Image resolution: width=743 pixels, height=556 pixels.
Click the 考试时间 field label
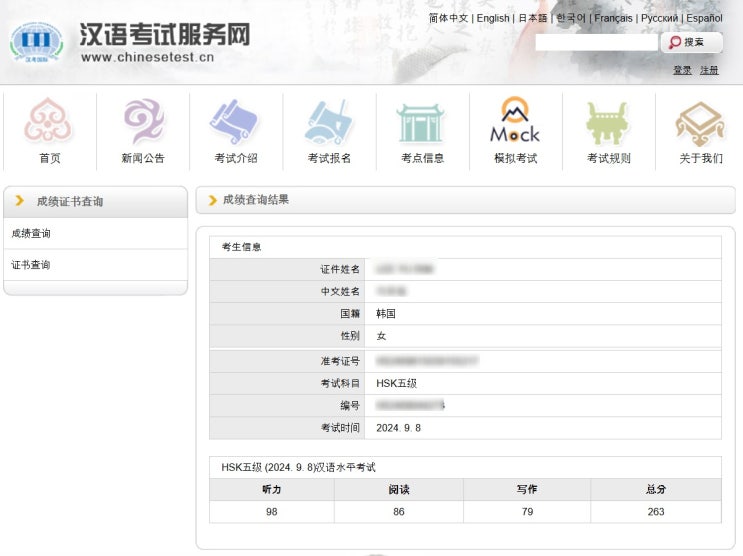tap(340, 428)
